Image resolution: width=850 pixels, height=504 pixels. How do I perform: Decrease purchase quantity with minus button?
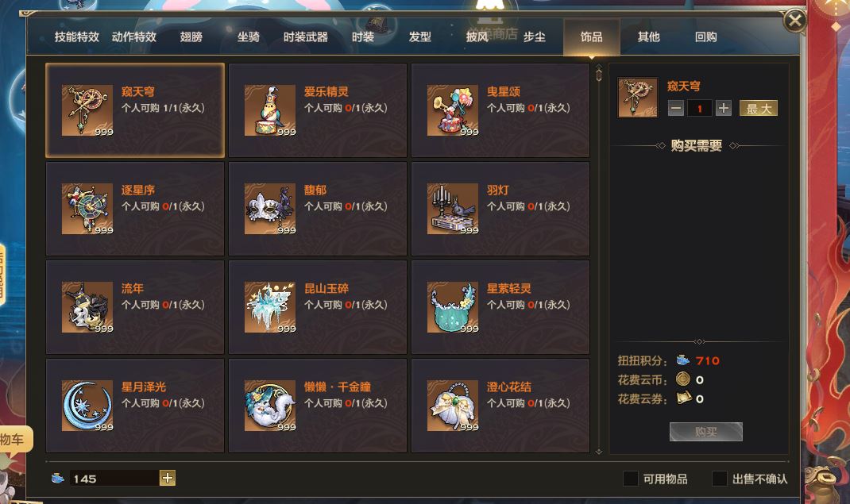point(675,108)
